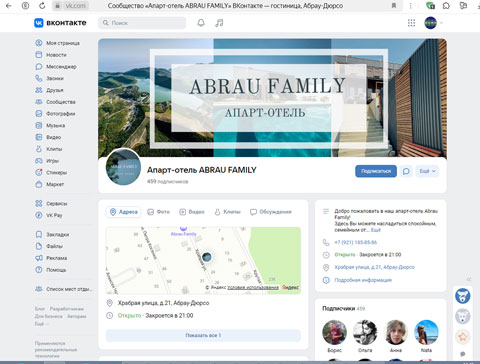480x364 pixels.
Task: Select the Адреса tab
Action: 123,212
